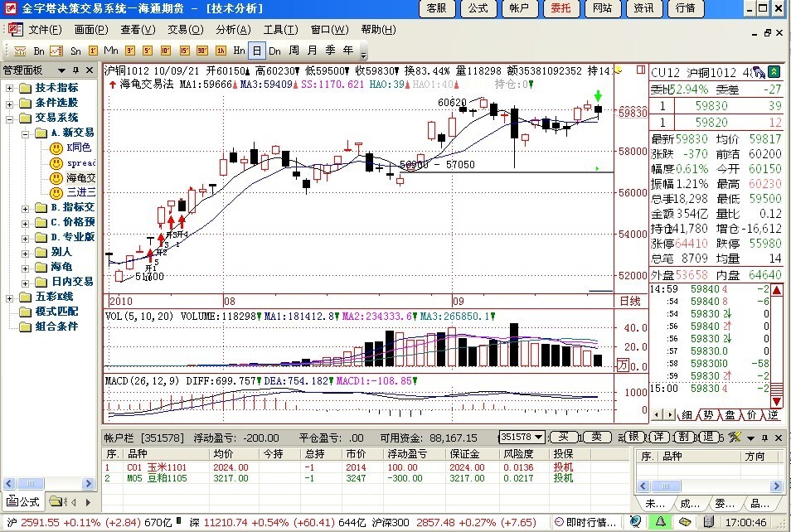Viewport: 791px width, 532px height.
Task: Select the Dn custom day period
Action: coord(275,51)
